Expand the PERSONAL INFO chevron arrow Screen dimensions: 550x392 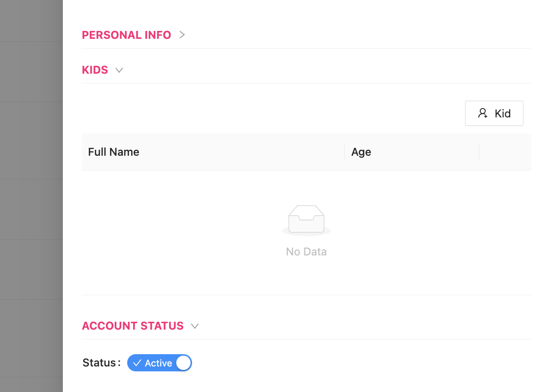[182, 35]
